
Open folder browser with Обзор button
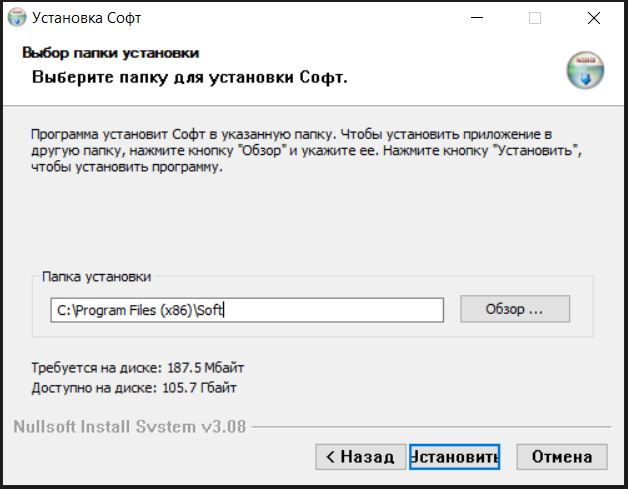click(x=515, y=309)
